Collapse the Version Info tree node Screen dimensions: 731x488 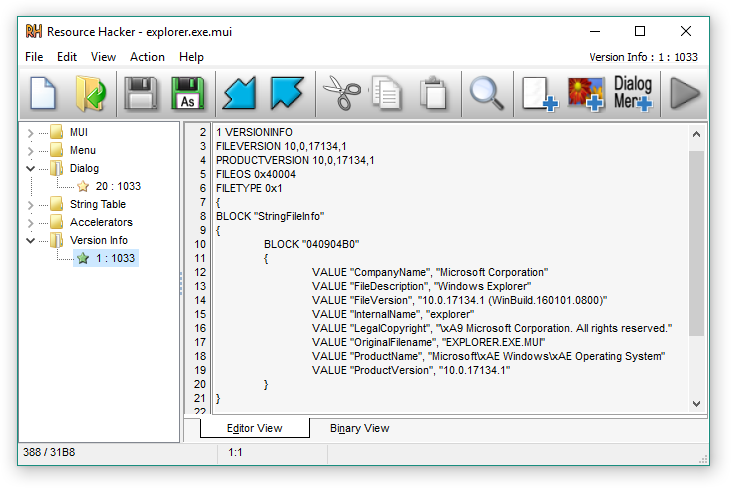30,241
